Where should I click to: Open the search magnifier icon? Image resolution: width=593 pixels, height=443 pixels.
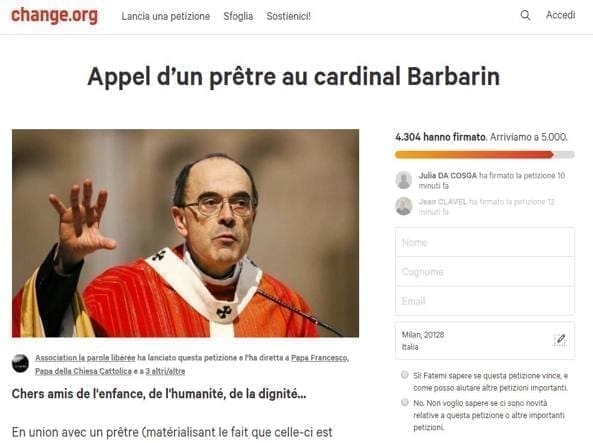coord(525,16)
